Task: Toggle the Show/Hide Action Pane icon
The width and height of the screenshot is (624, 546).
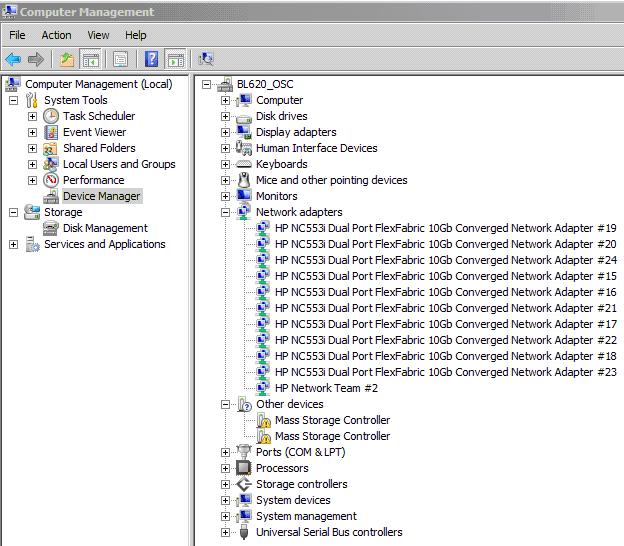Action: pos(176,60)
